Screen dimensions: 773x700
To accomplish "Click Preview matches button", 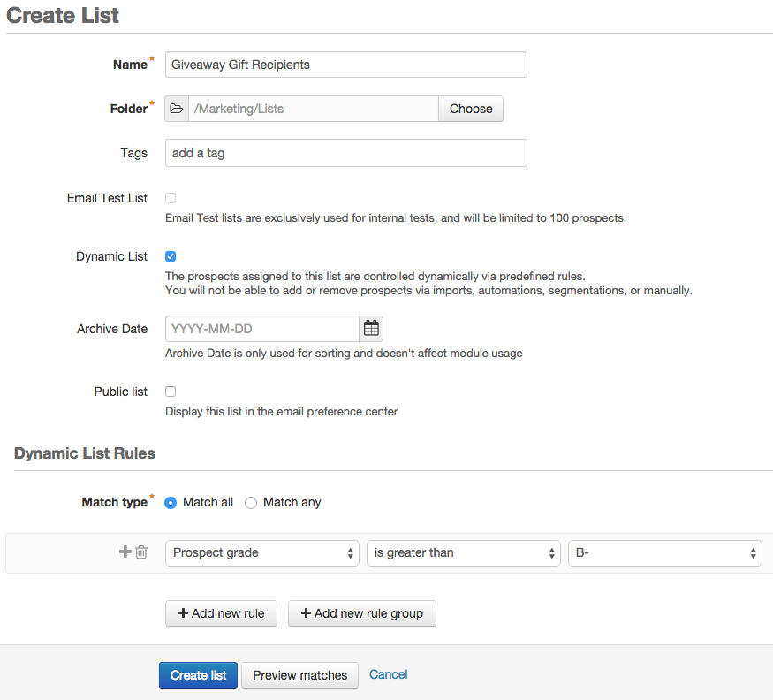I will click(x=300, y=675).
